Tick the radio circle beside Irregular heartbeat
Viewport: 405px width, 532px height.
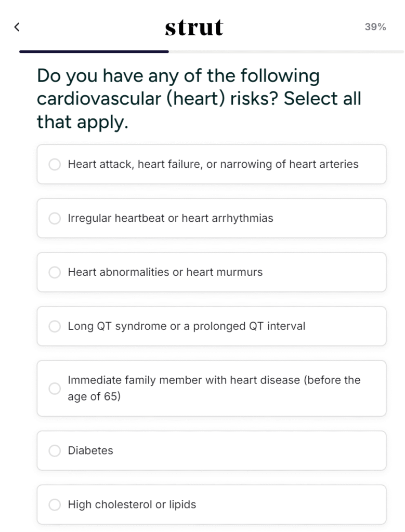(55, 218)
